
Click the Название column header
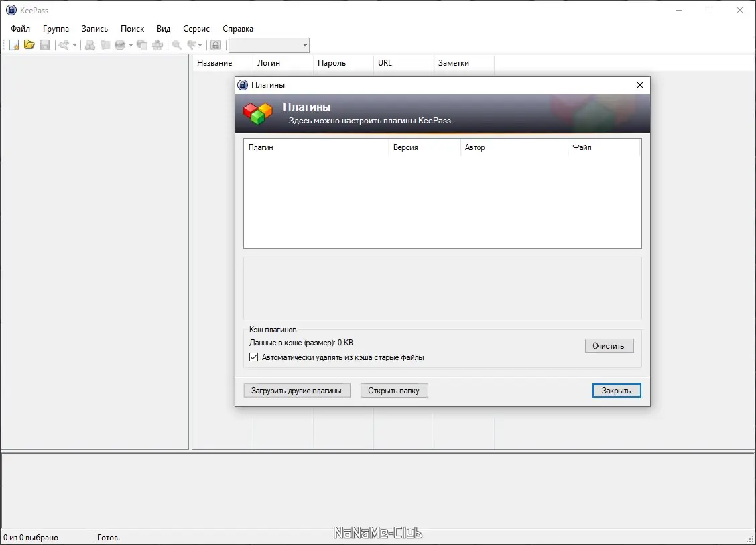click(223, 63)
